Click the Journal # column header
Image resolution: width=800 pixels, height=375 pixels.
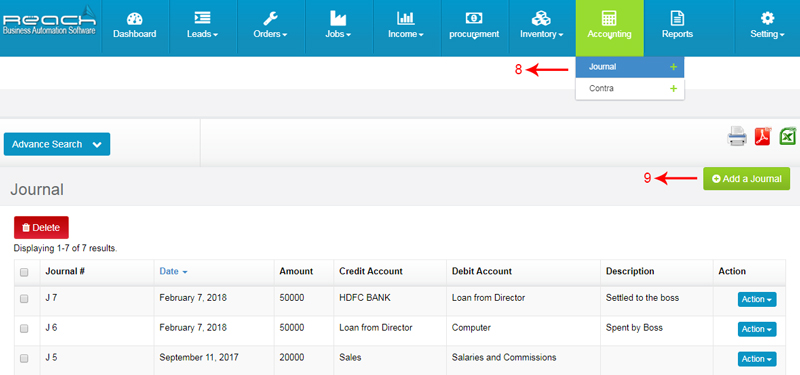[65, 271]
